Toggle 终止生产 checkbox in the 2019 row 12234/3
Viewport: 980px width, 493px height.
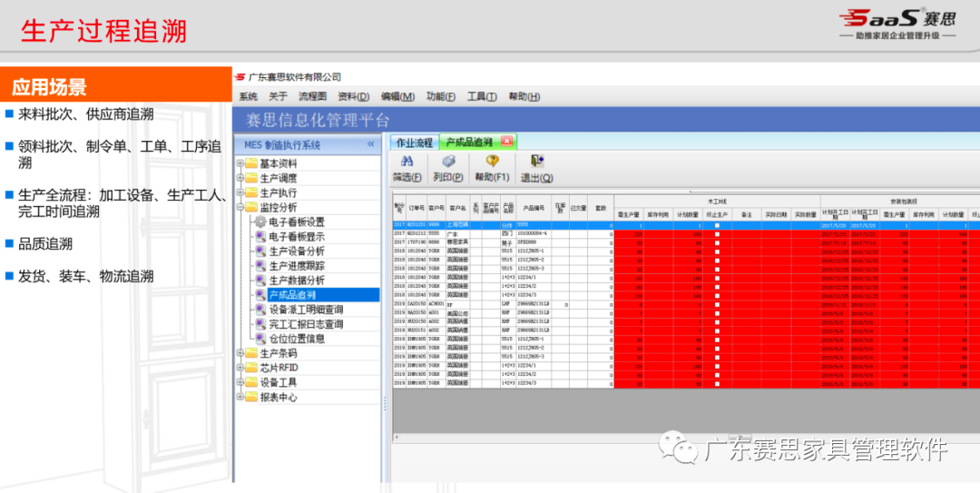tap(717, 383)
